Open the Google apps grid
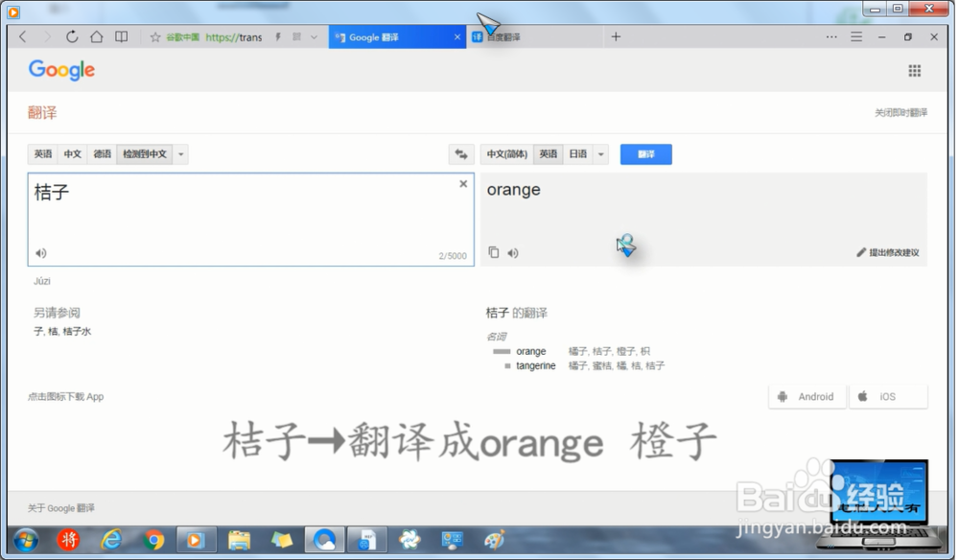 (x=914, y=71)
